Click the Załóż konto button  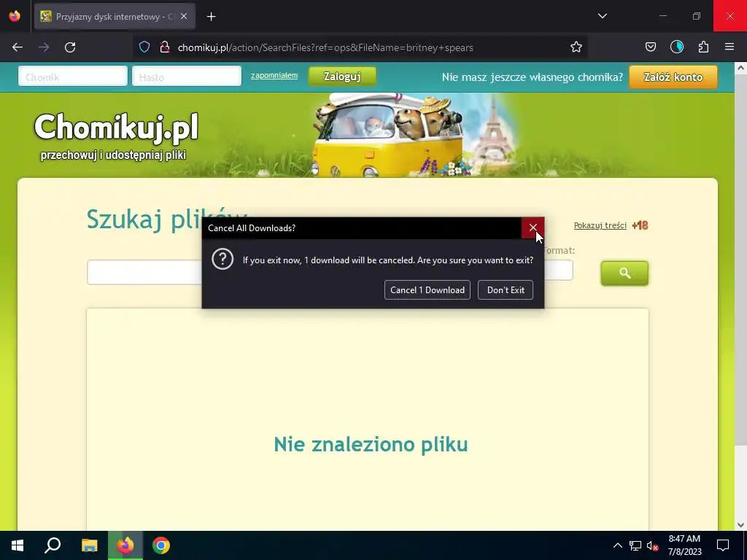tap(673, 77)
